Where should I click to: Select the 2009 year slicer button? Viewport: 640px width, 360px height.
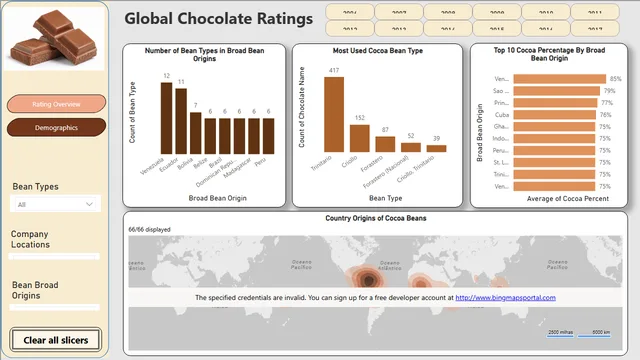pos(497,12)
